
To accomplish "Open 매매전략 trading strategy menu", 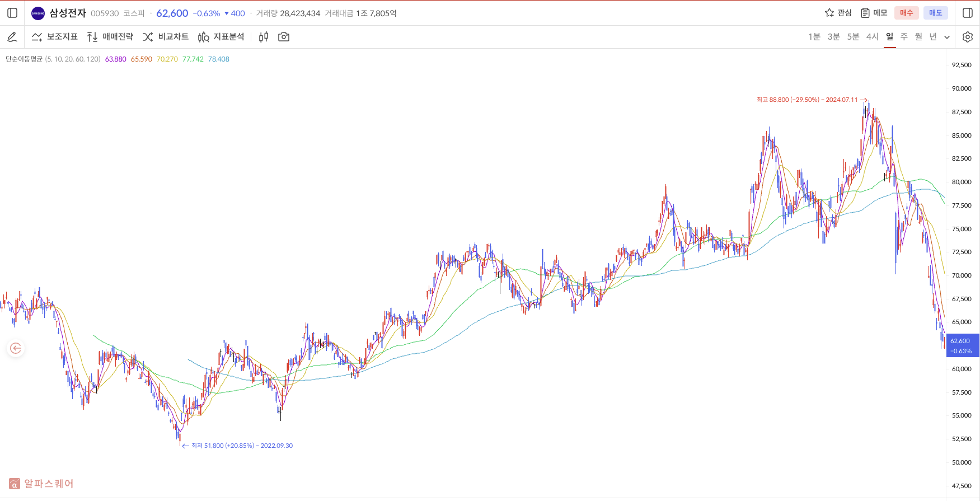I will coord(110,37).
